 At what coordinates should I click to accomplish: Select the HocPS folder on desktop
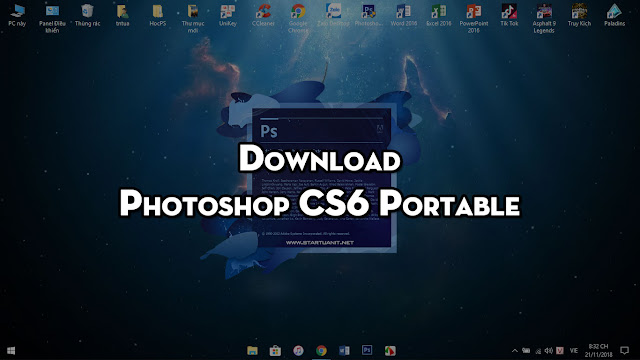point(158,16)
